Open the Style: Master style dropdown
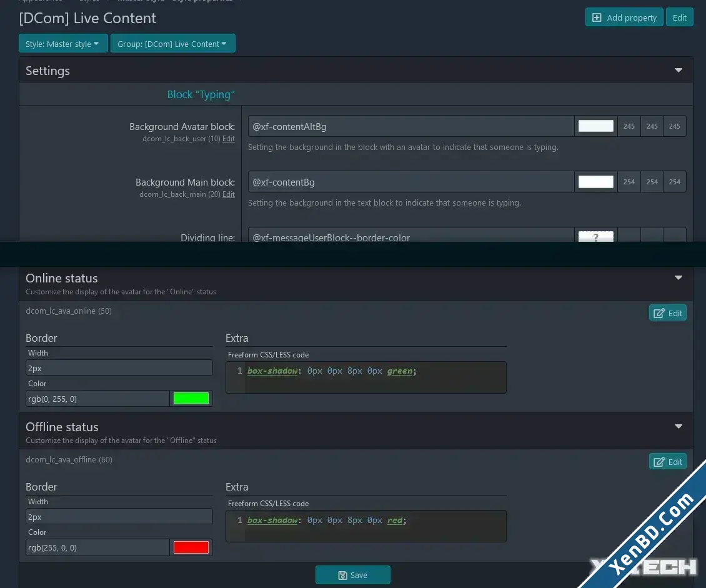The height and width of the screenshot is (588, 706). [x=63, y=44]
